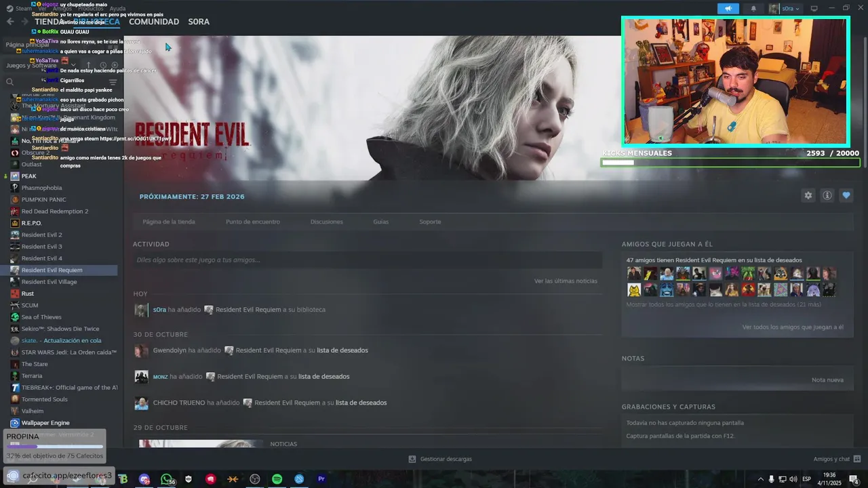
Task: Select Resident Evil 2 in library
Action: [41, 235]
